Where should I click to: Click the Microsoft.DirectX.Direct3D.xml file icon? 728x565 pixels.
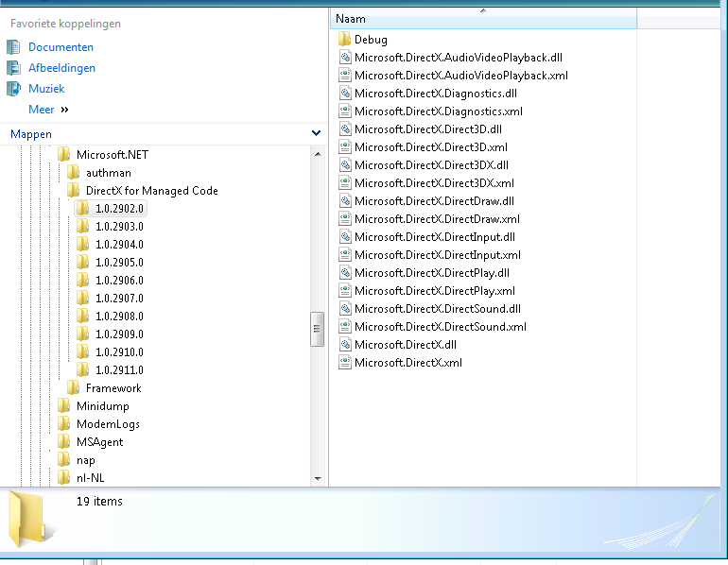click(x=344, y=147)
